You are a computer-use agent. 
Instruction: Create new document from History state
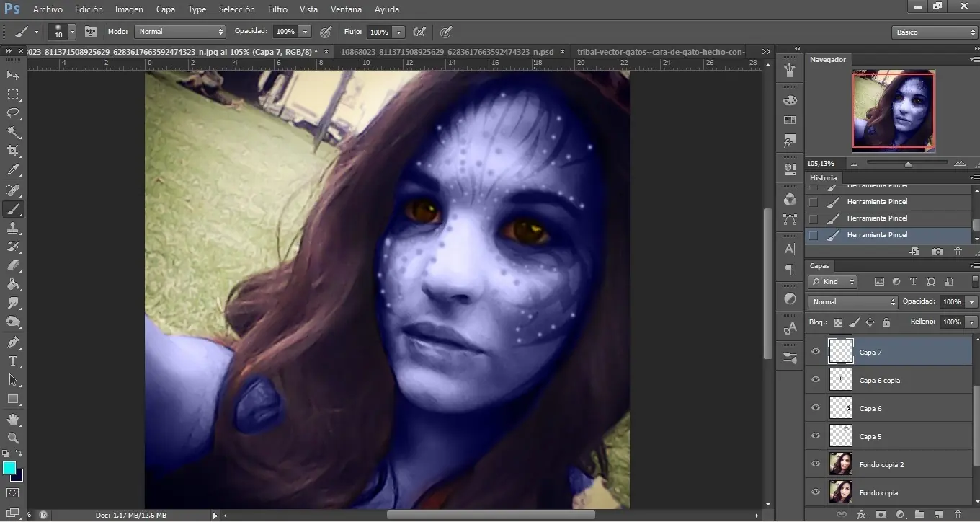pyautogui.click(x=914, y=252)
